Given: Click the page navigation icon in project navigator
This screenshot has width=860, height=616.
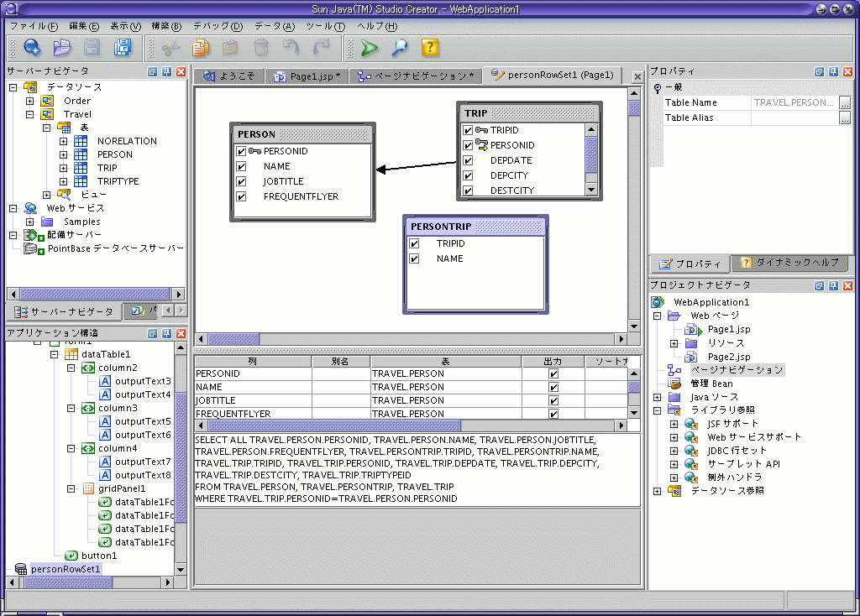Looking at the screenshot, I should point(674,370).
